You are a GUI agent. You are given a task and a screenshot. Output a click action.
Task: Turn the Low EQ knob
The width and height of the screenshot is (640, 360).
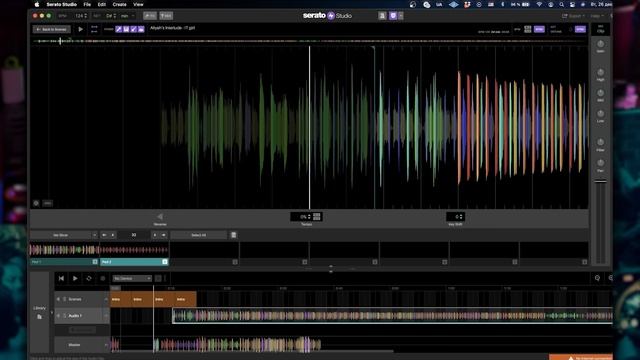pyautogui.click(x=600, y=114)
